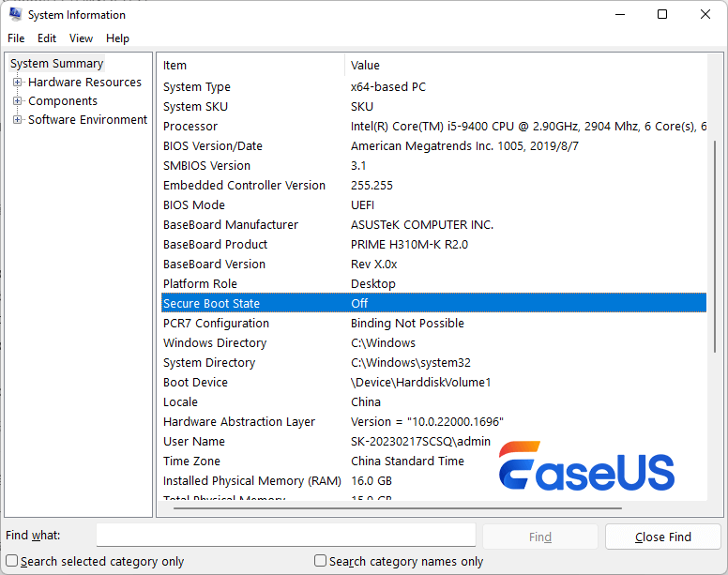Select the System Type row
Viewport: 728px width, 575px height.
433,87
